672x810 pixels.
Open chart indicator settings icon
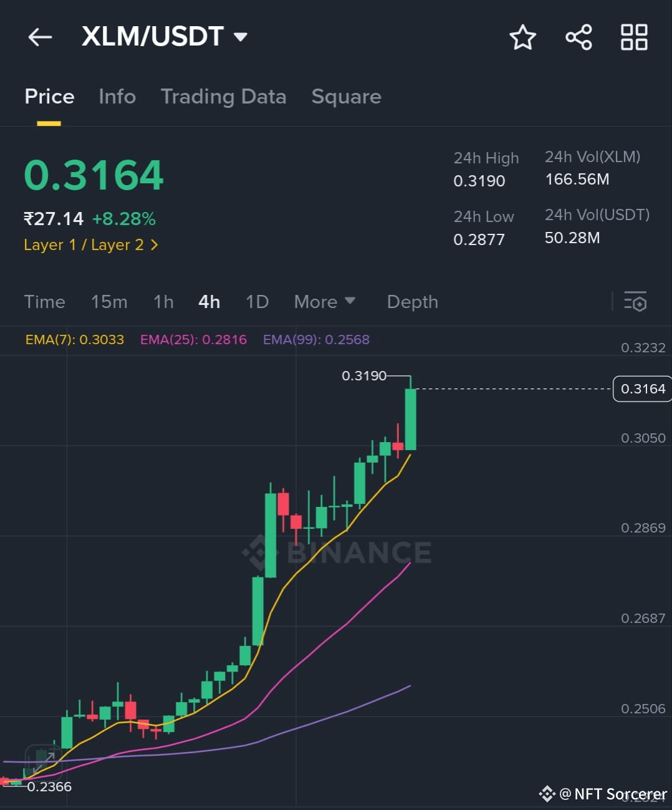tap(635, 302)
